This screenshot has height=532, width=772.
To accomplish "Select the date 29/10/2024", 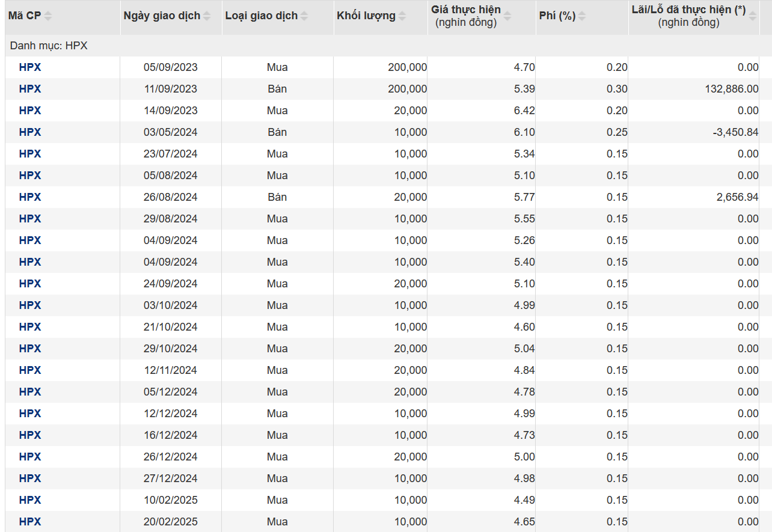I will (x=171, y=349).
